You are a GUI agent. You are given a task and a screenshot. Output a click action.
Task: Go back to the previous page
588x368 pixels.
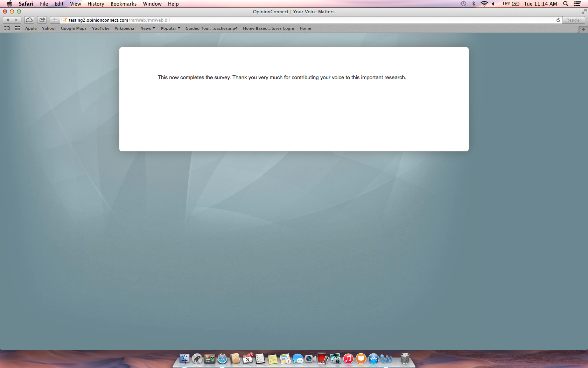click(x=8, y=20)
